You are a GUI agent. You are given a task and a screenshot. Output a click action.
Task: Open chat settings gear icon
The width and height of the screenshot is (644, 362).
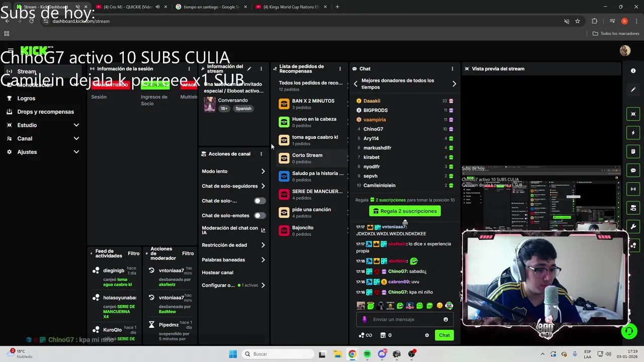coord(427,335)
